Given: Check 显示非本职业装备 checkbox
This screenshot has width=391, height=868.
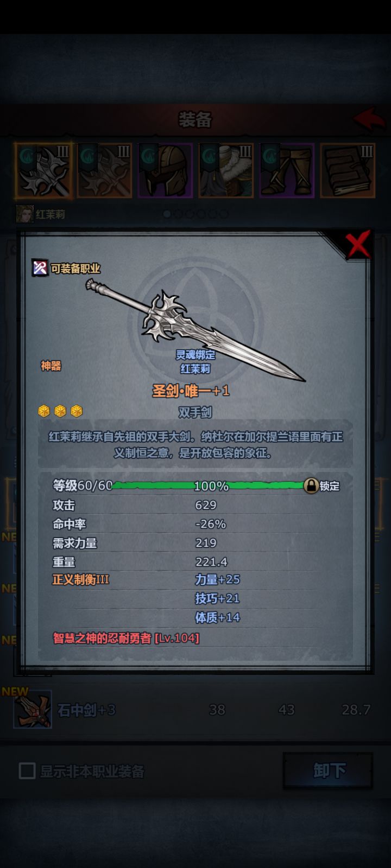Looking at the screenshot, I should coord(27,771).
